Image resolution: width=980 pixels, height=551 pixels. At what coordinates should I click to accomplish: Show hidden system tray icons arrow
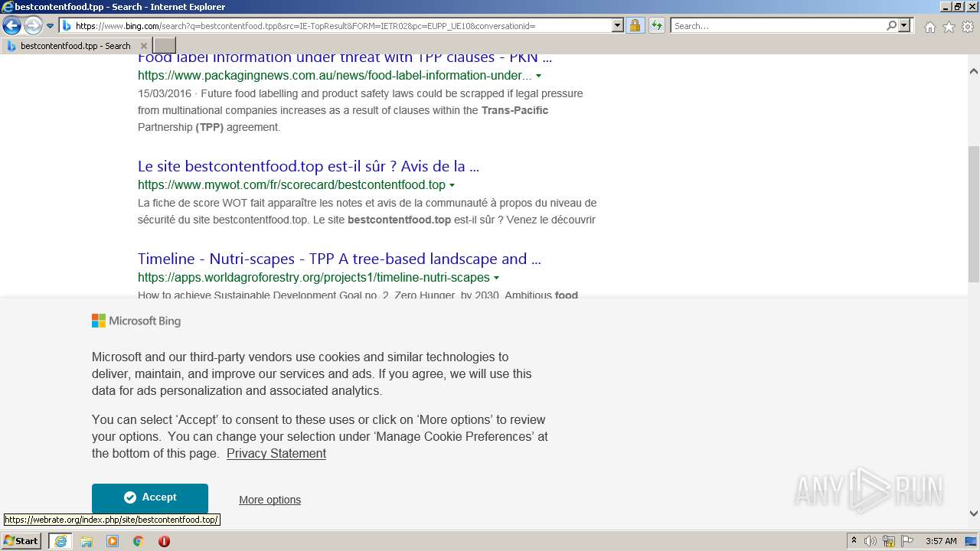coord(854,541)
